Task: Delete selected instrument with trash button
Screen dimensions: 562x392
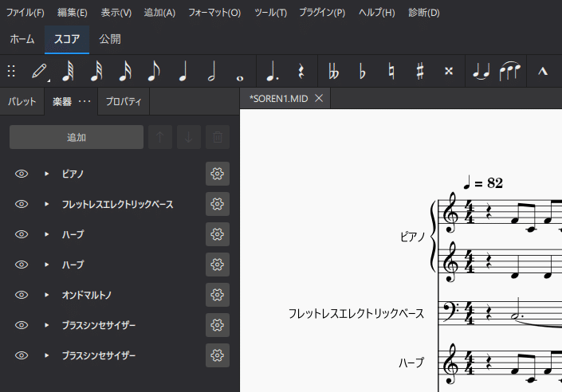Action: (x=218, y=137)
